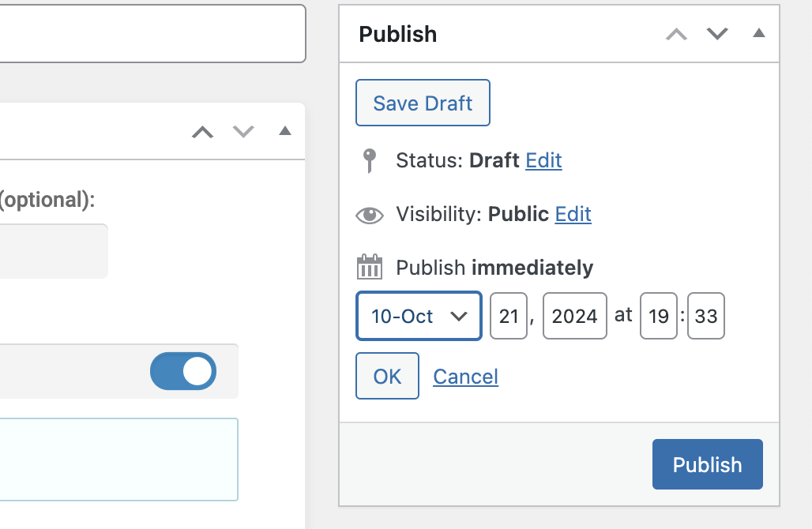
Task: Move the Publish box up
Action: 676,34
